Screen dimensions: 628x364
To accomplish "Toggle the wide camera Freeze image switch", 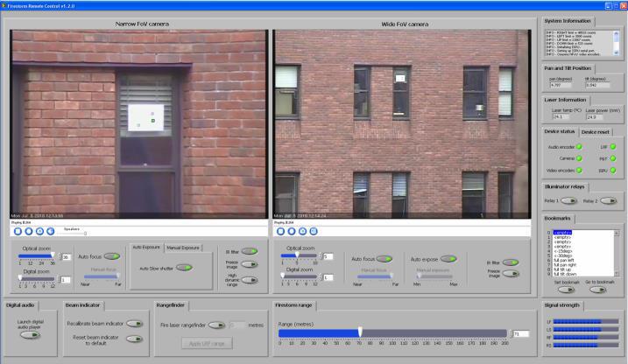I will (511, 274).
